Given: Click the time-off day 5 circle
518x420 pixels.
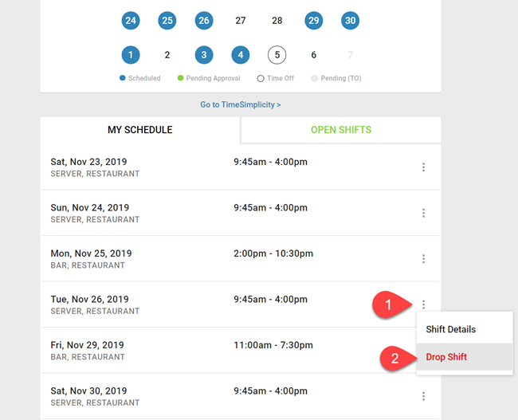Looking at the screenshot, I should 277,55.
